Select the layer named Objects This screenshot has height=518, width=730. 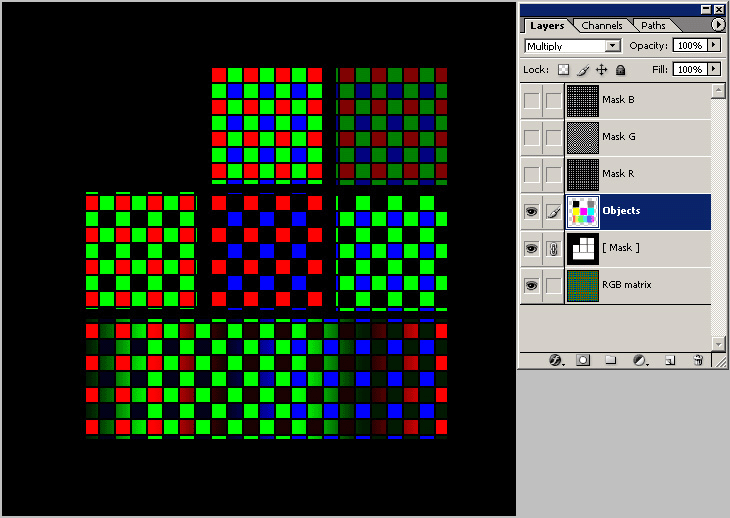click(x=621, y=210)
